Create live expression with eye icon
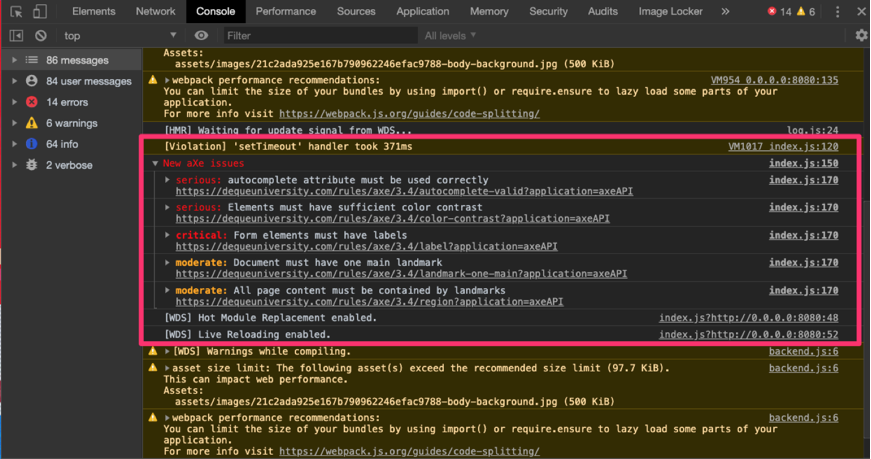The width and height of the screenshot is (871, 459). click(201, 36)
